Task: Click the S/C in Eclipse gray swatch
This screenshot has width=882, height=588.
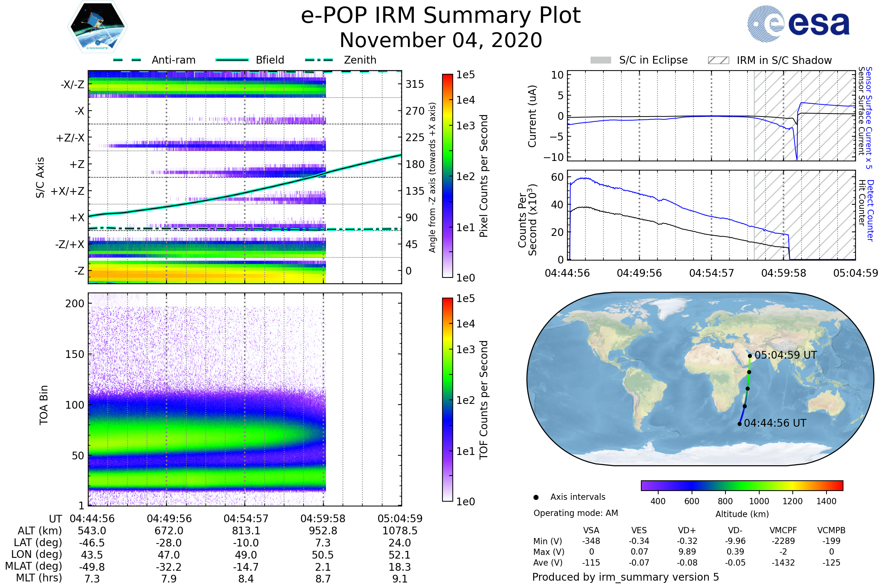Action: pyautogui.click(x=601, y=60)
